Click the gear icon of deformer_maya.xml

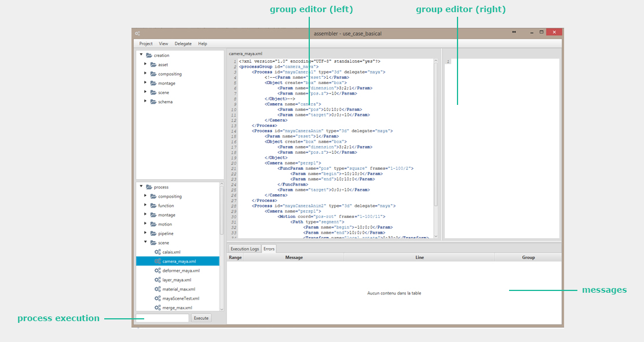coord(158,271)
